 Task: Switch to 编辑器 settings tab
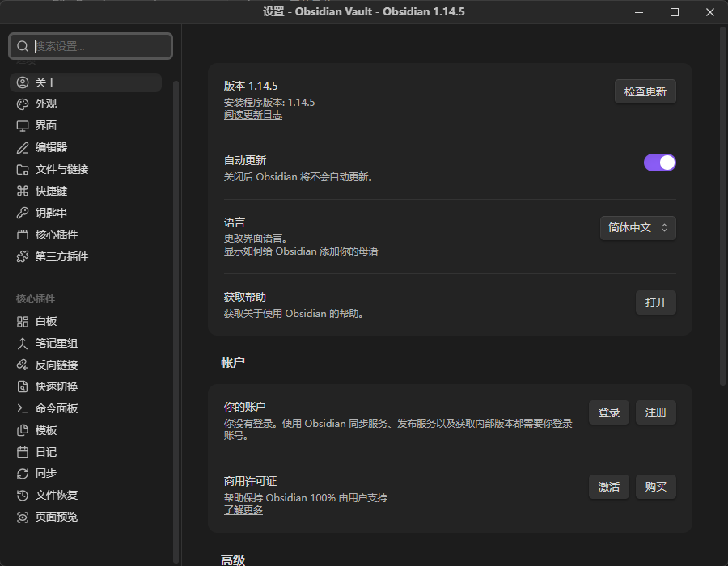tap(86, 147)
